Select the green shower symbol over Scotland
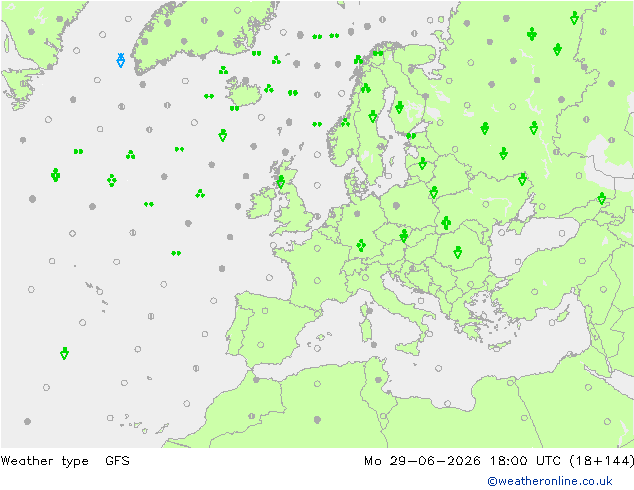This screenshot has width=634, height=490. tap(281, 182)
